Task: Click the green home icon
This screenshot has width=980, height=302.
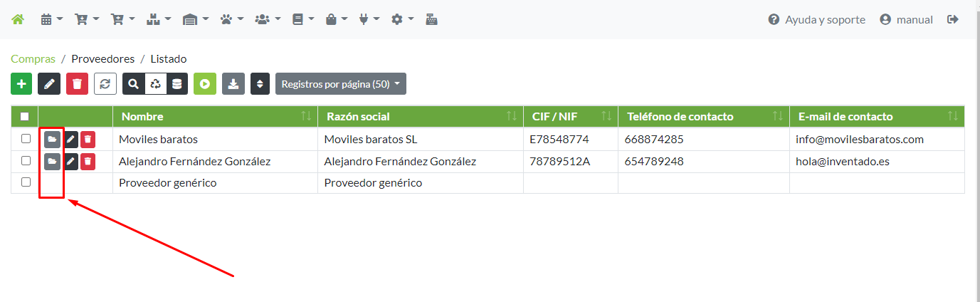Action: [x=18, y=19]
